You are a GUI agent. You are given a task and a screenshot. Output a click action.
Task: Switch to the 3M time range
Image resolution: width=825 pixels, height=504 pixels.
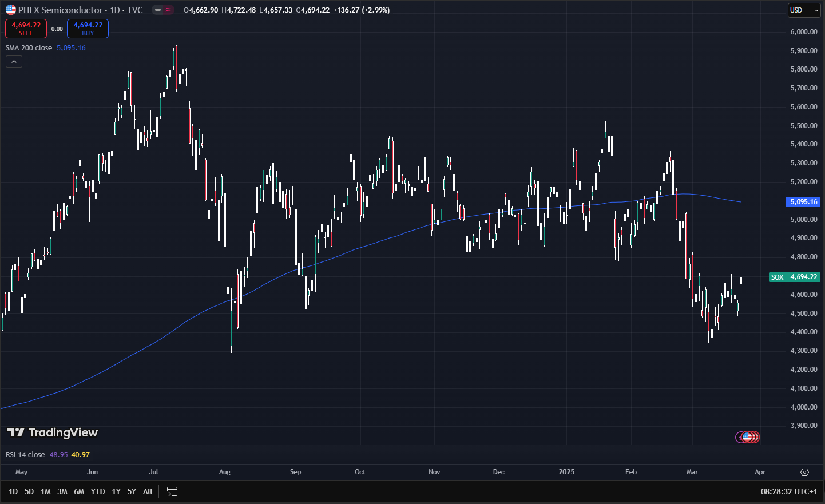click(62, 491)
